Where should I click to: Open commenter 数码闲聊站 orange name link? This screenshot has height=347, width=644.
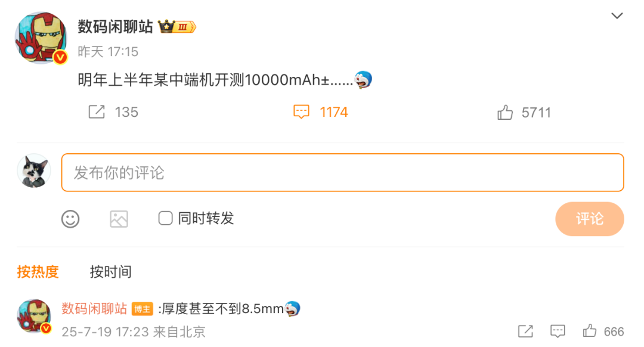point(94,308)
